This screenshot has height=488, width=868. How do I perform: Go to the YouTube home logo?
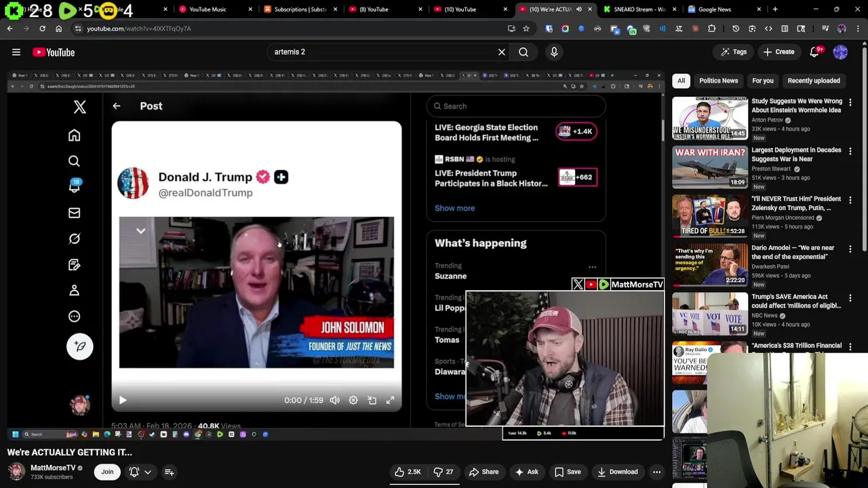(54, 52)
